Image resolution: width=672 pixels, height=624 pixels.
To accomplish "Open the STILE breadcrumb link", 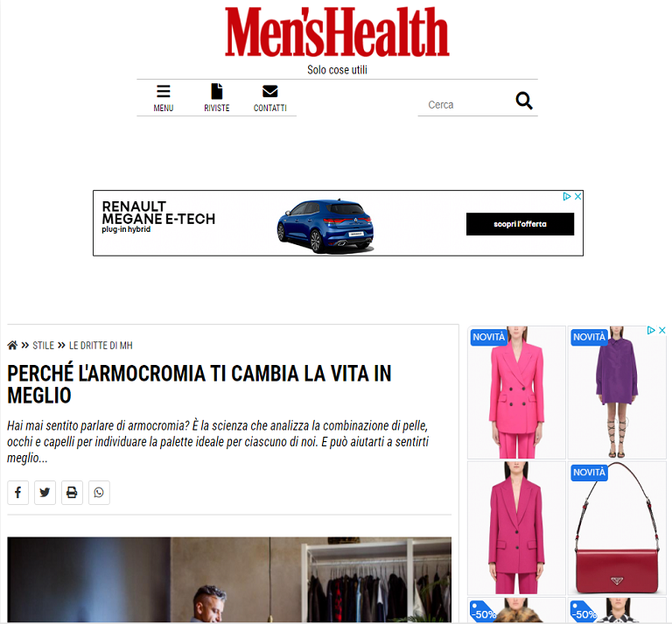I will [43, 346].
